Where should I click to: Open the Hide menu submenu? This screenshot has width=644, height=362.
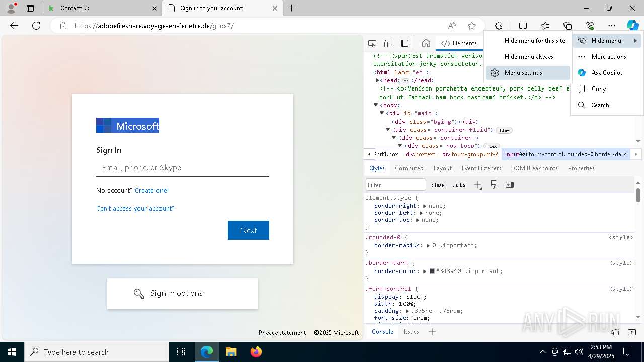coord(607,41)
